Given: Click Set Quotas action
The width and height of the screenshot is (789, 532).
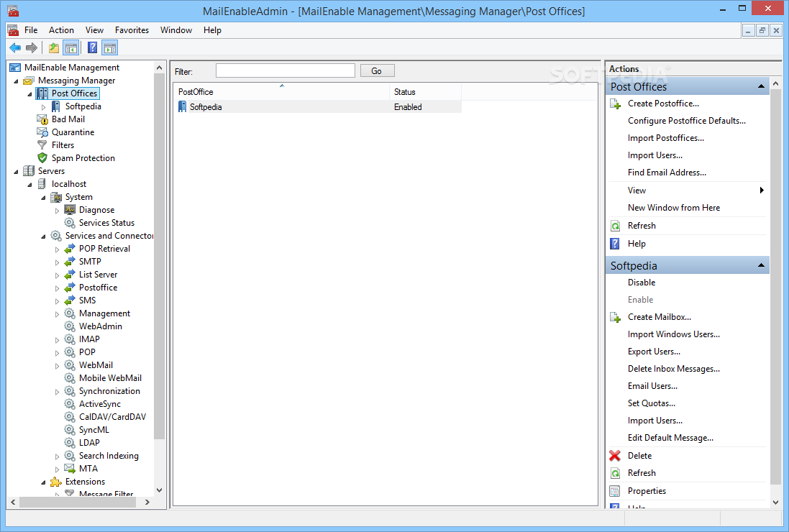Looking at the screenshot, I should coord(651,403).
